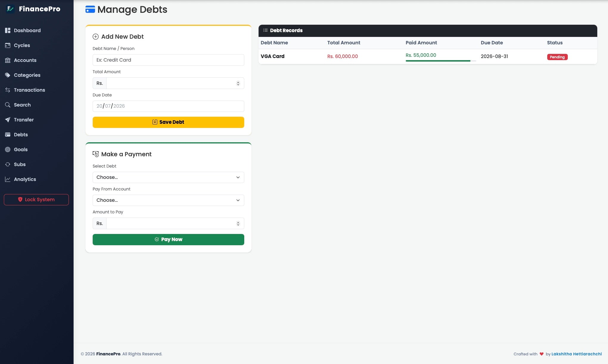Click the shield icon on Lock System
The width and height of the screenshot is (608, 364).
20,199
